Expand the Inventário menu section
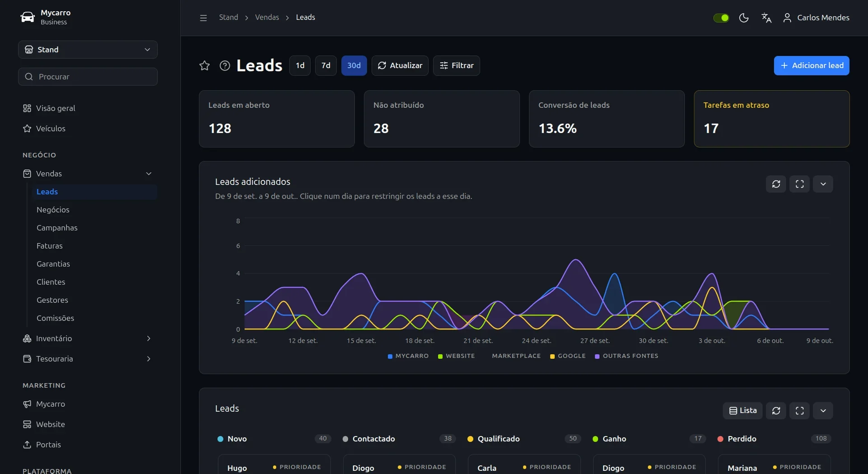Screen dimensions: 868x474 click(x=88, y=338)
